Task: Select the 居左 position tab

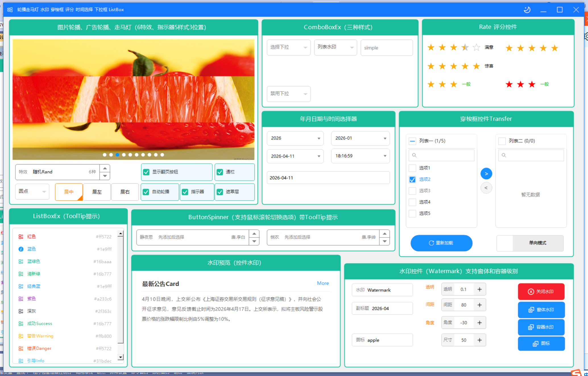Action: point(97,192)
